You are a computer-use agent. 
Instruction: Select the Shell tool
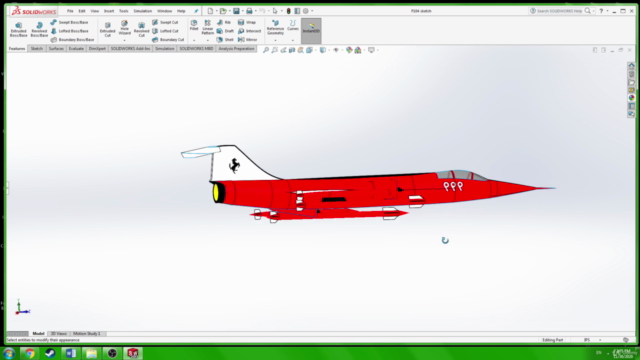click(x=225, y=40)
